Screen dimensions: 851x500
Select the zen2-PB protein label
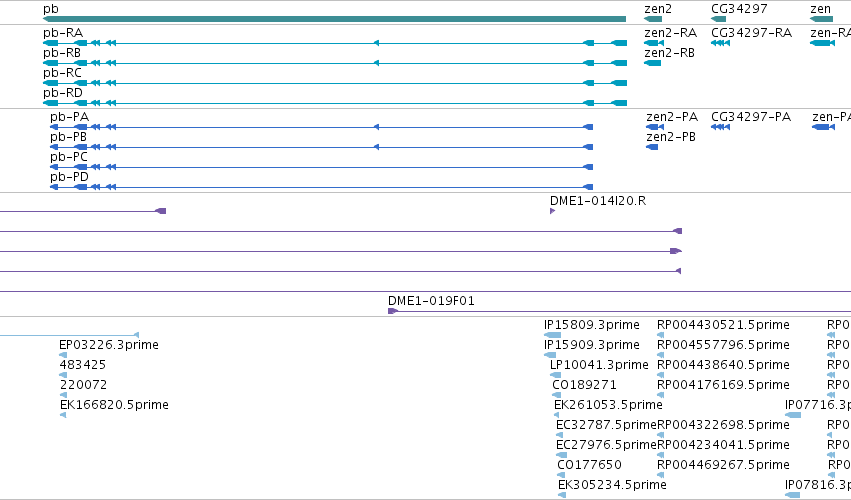coord(671,137)
